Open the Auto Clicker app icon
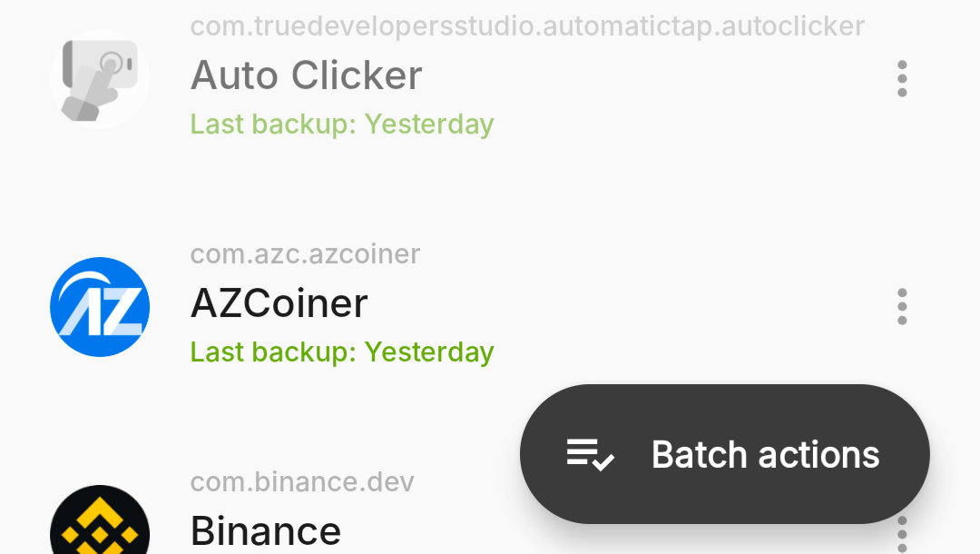Viewport: 980px width, 554px height. point(100,79)
